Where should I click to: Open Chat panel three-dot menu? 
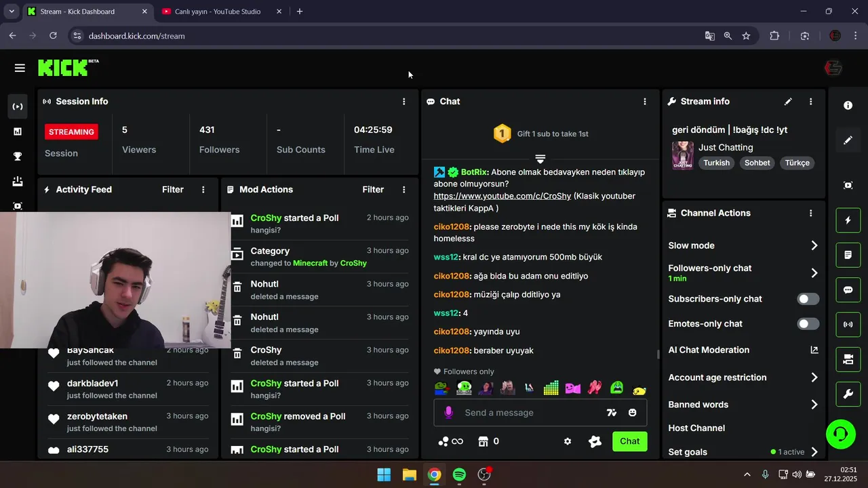click(x=645, y=102)
